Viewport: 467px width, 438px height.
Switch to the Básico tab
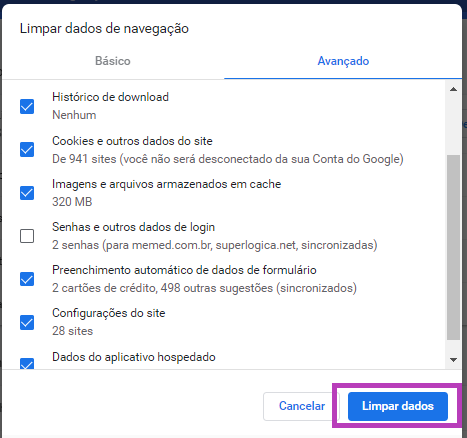click(113, 61)
